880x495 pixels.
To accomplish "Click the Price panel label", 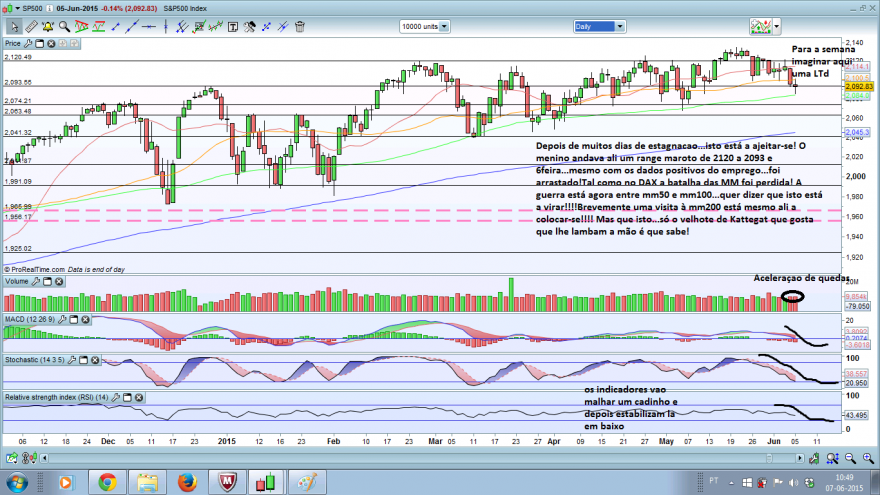I will 12,43.
